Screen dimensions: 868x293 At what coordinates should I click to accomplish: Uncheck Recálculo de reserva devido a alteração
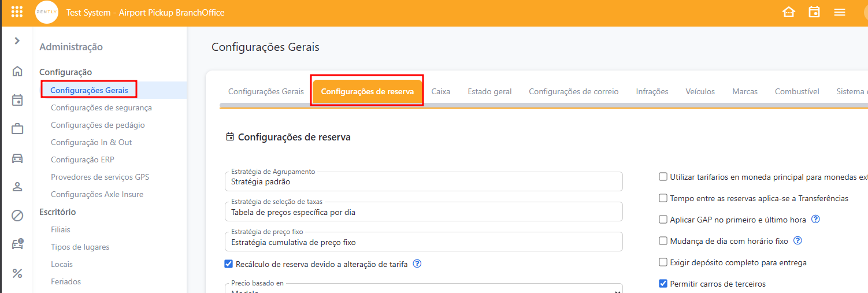[x=229, y=264]
